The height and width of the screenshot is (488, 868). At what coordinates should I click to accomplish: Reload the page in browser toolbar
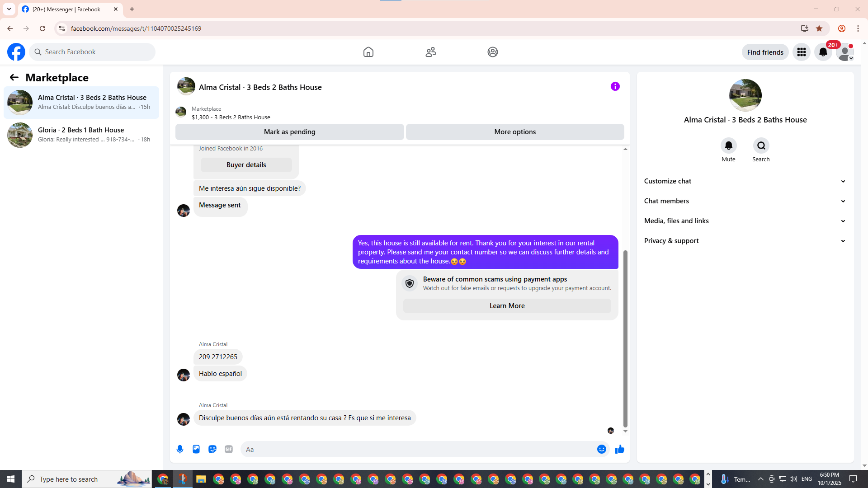pos(42,28)
